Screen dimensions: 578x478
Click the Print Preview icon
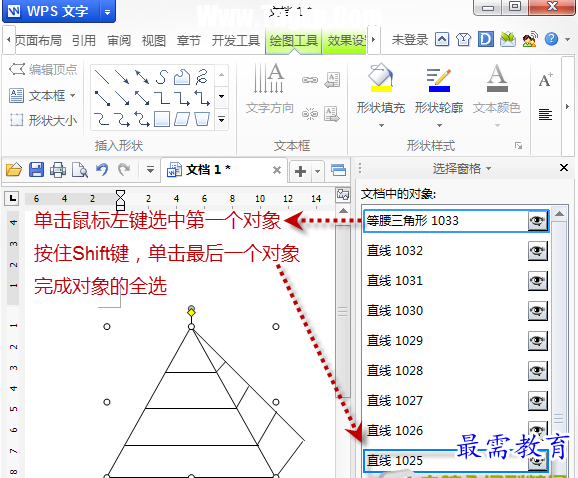80,170
